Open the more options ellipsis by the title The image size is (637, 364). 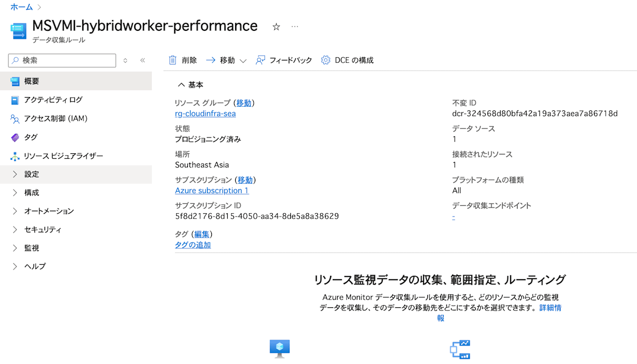coord(295,27)
